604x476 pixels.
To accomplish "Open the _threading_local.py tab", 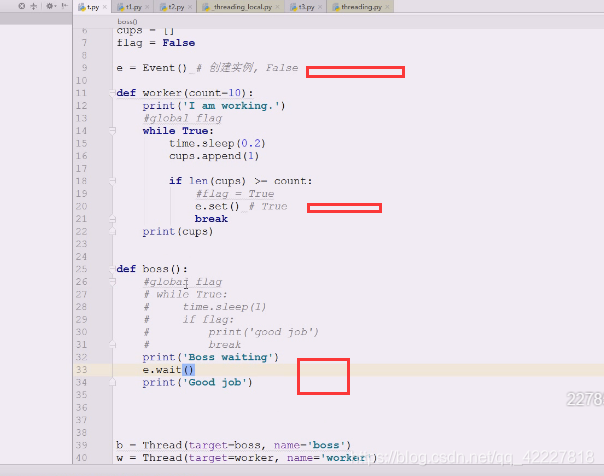I will click(242, 7).
